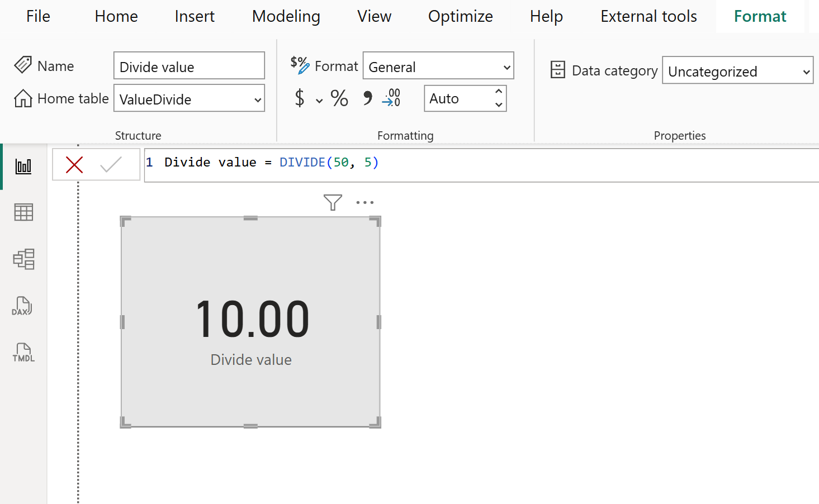Image resolution: width=819 pixels, height=504 pixels.
Task: Select the currency format icon
Action: (298, 98)
